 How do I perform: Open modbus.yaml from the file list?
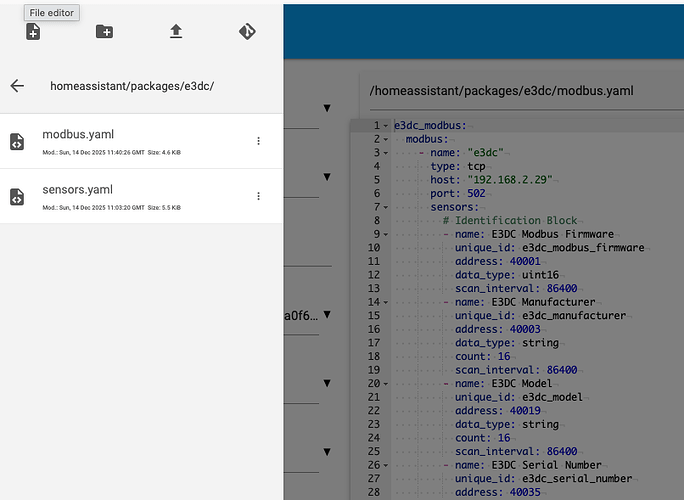(x=78, y=135)
